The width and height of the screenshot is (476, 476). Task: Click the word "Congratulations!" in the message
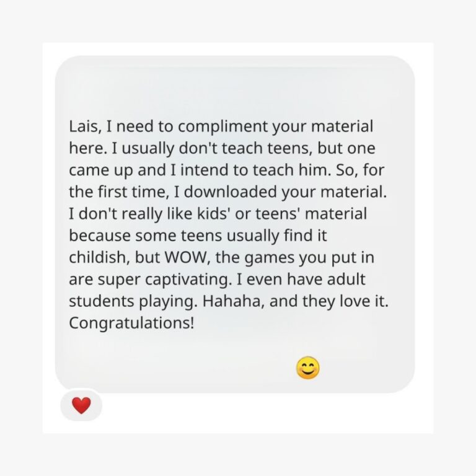tap(131, 323)
